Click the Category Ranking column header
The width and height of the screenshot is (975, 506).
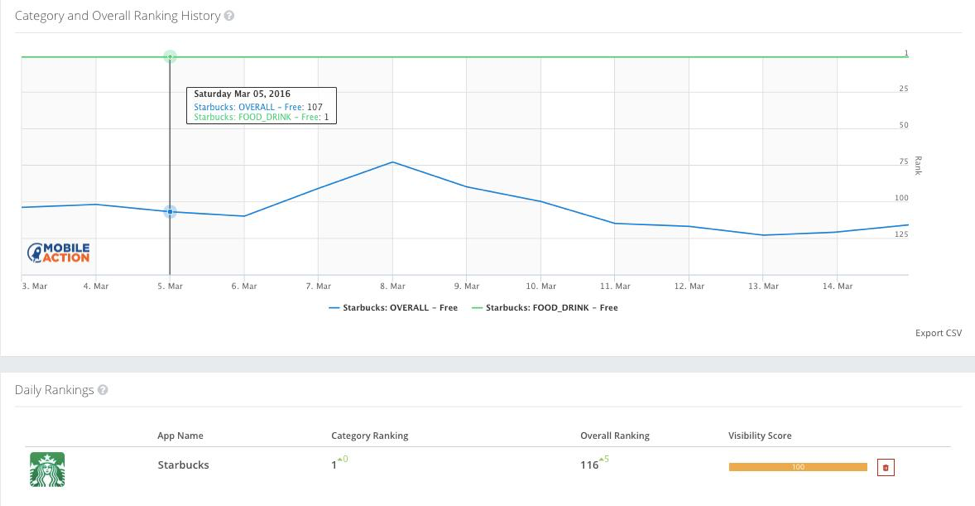pyautogui.click(x=370, y=436)
